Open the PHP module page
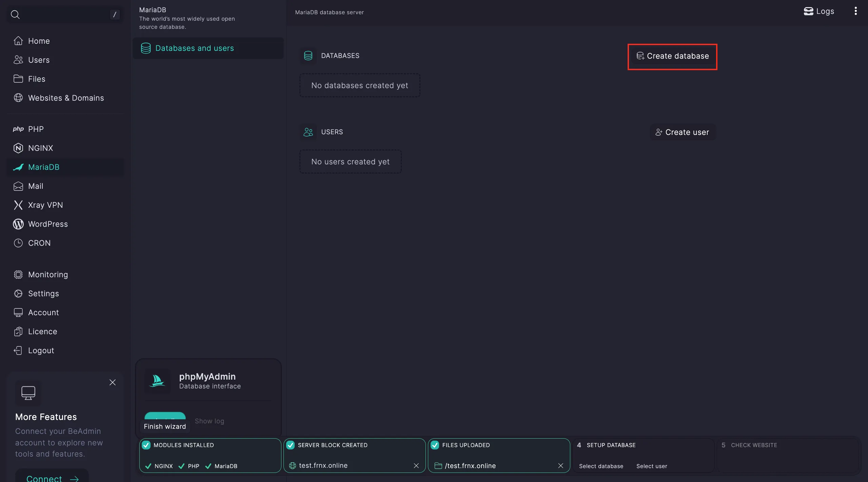The image size is (868, 482). (x=65, y=129)
